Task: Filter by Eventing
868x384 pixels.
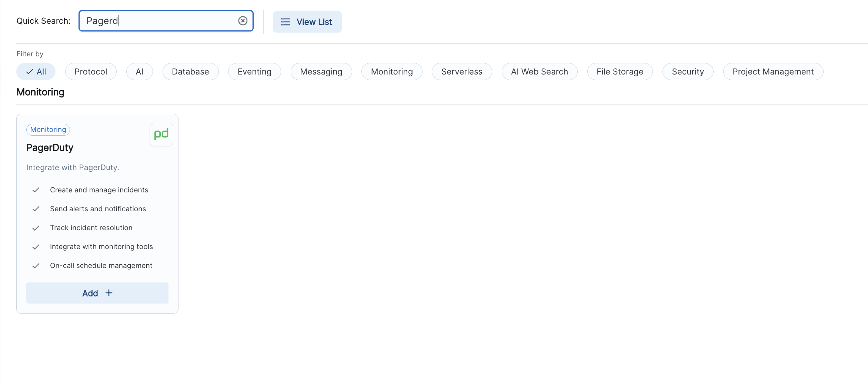Action: 254,72
